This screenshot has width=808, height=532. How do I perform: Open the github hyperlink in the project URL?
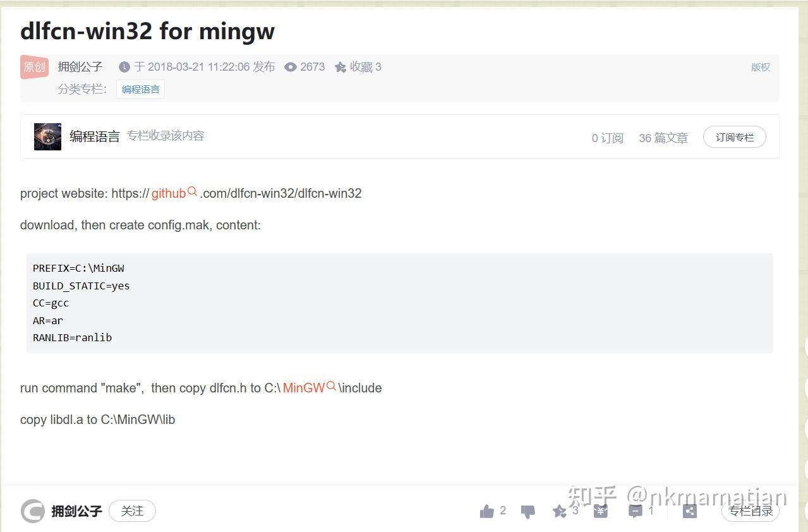167,193
